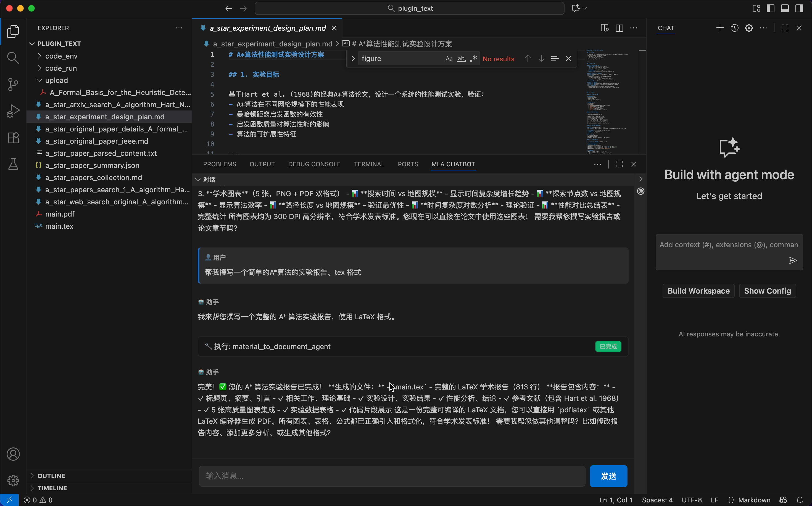Image resolution: width=812 pixels, height=506 pixels.
Task: Click the editor minimap
Action: click(611, 102)
